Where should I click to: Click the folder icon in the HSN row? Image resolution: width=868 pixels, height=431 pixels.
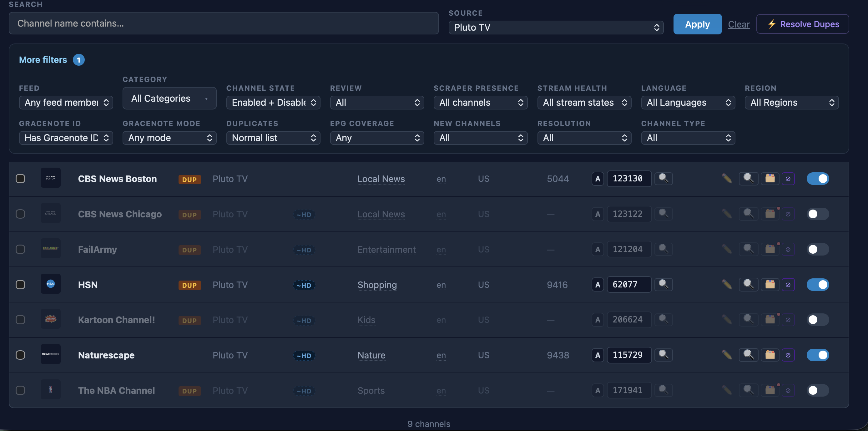pyautogui.click(x=770, y=284)
